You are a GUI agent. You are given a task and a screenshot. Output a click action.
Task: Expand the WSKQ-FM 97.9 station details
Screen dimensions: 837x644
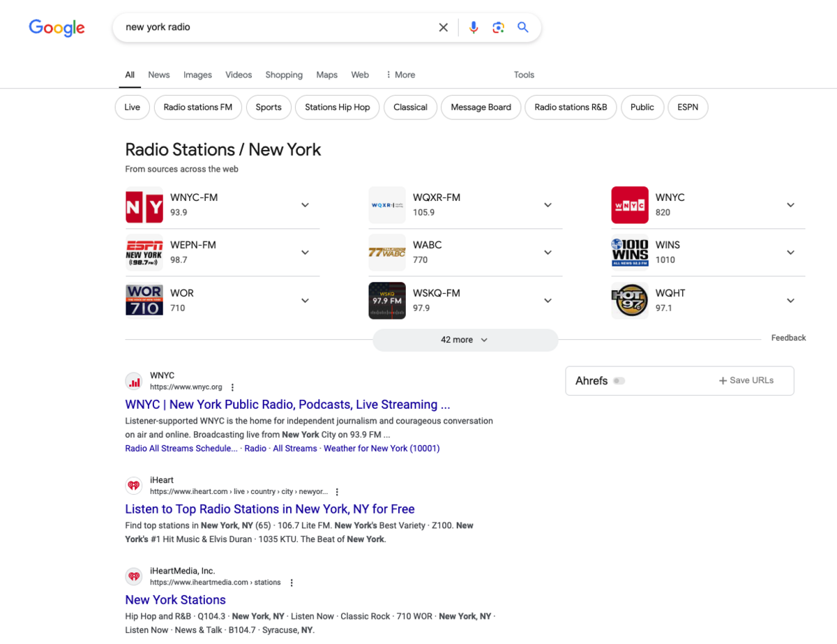point(548,301)
